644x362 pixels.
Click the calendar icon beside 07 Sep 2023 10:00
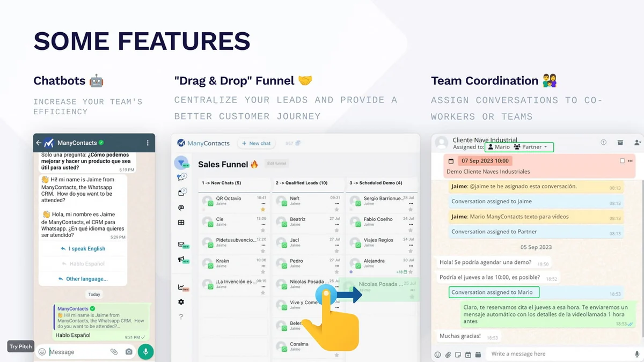(451, 161)
